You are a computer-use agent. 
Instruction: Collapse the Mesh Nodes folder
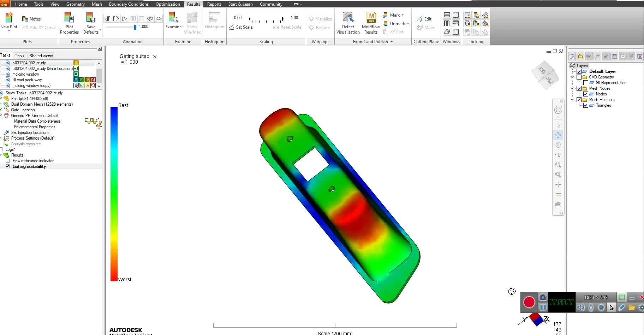(x=572, y=88)
